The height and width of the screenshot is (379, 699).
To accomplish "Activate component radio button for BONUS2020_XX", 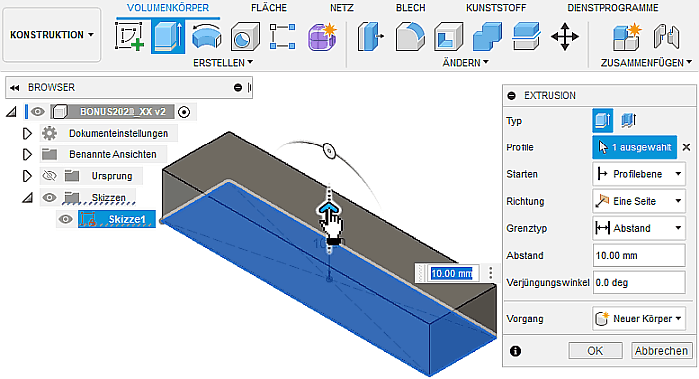I will [x=184, y=112].
